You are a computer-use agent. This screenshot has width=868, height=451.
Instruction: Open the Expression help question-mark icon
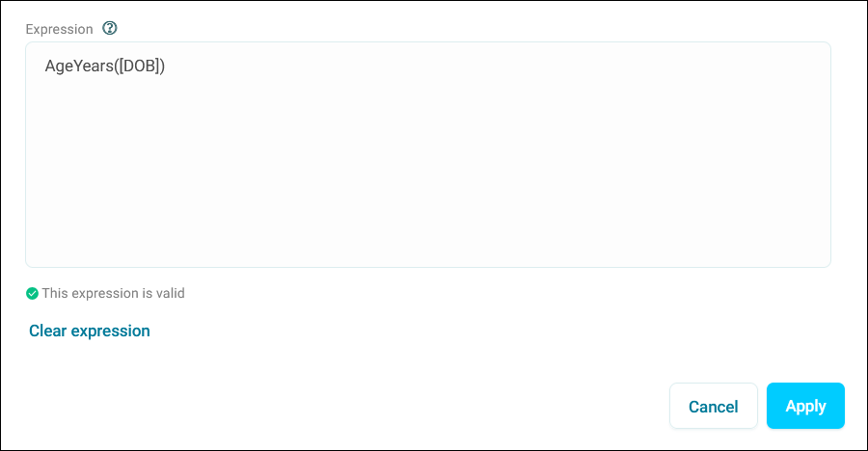110,28
